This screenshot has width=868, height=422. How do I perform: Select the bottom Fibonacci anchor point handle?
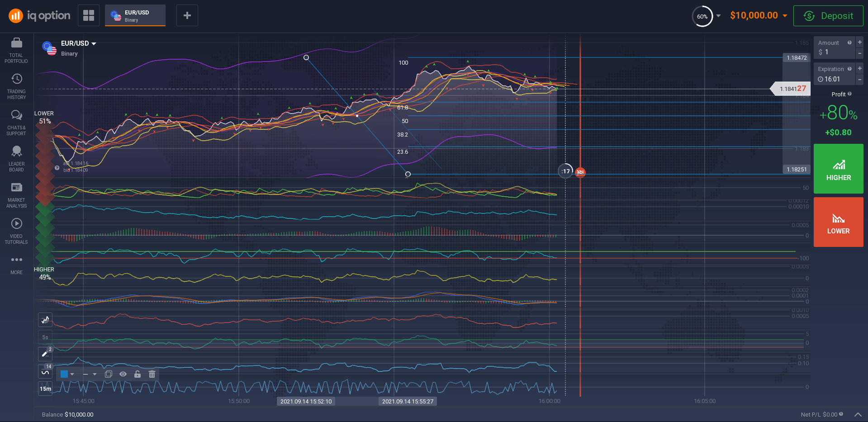[x=408, y=174]
